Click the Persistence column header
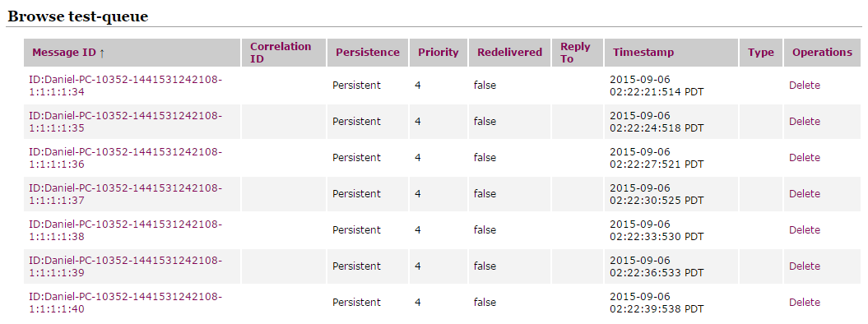This screenshot has width=868, height=324. click(x=368, y=53)
